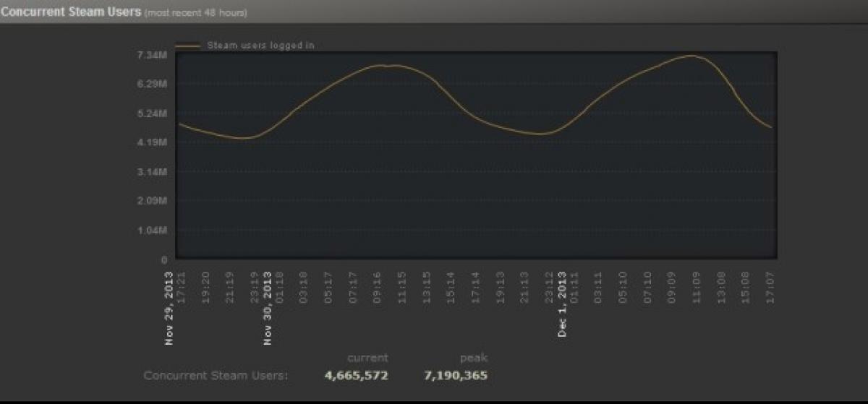Click the 'current' column header
This screenshot has width=868, height=404.
coord(367,358)
